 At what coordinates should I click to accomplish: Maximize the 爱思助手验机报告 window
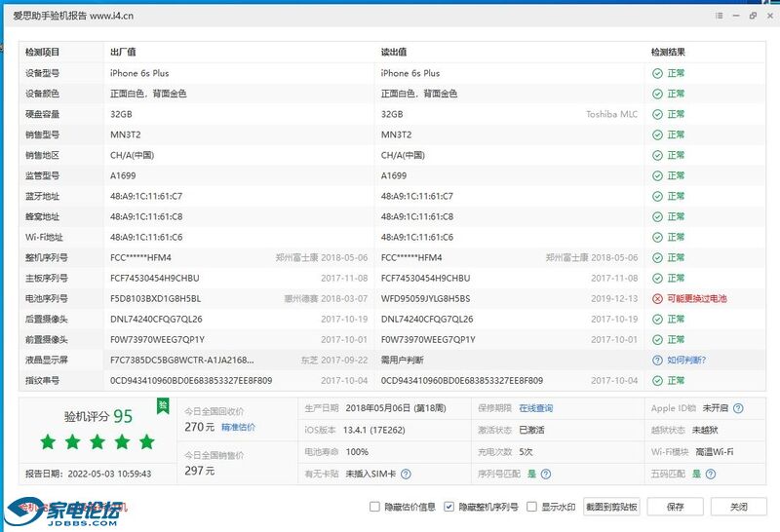click(x=753, y=16)
